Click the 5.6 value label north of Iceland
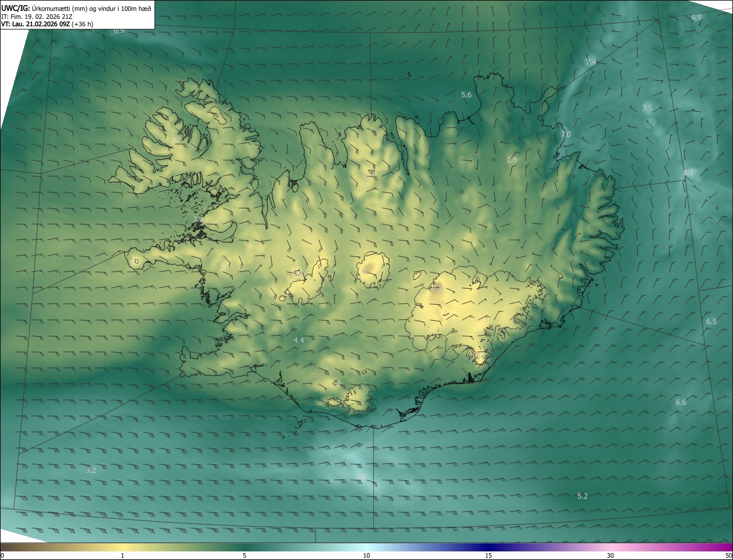This screenshot has width=733, height=560. point(466,94)
